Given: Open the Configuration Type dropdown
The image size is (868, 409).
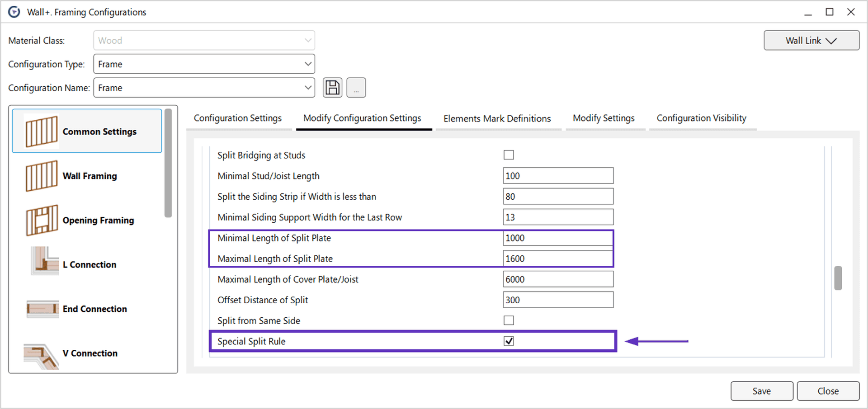Looking at the screenshot, I should tap(204, 64).
